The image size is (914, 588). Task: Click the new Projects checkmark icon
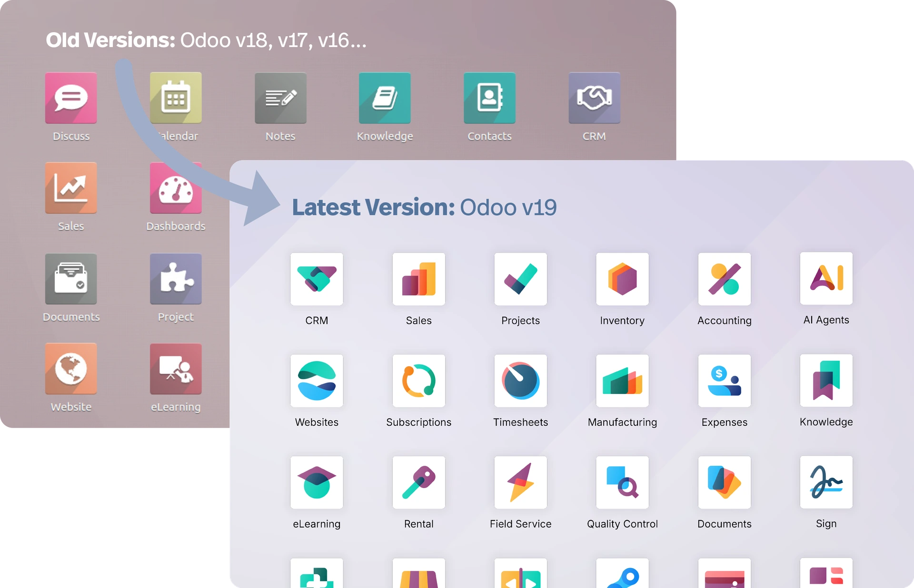click(x=520, y=279)
